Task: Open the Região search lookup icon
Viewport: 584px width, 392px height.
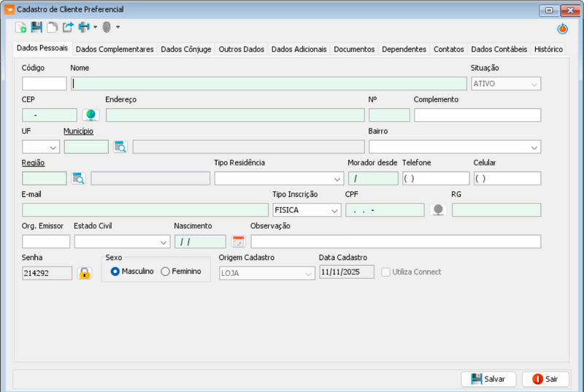Action: coord(78,178)
